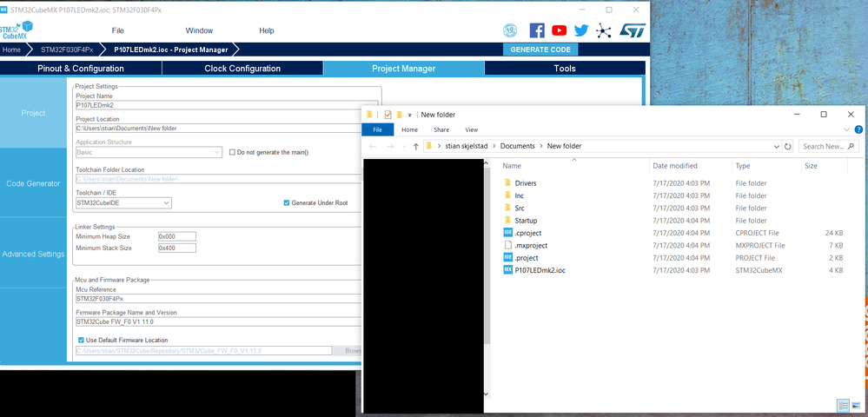Select the Drivers folder icon
The width and height of the screenshot is (868, 417).
pos(507,182)
